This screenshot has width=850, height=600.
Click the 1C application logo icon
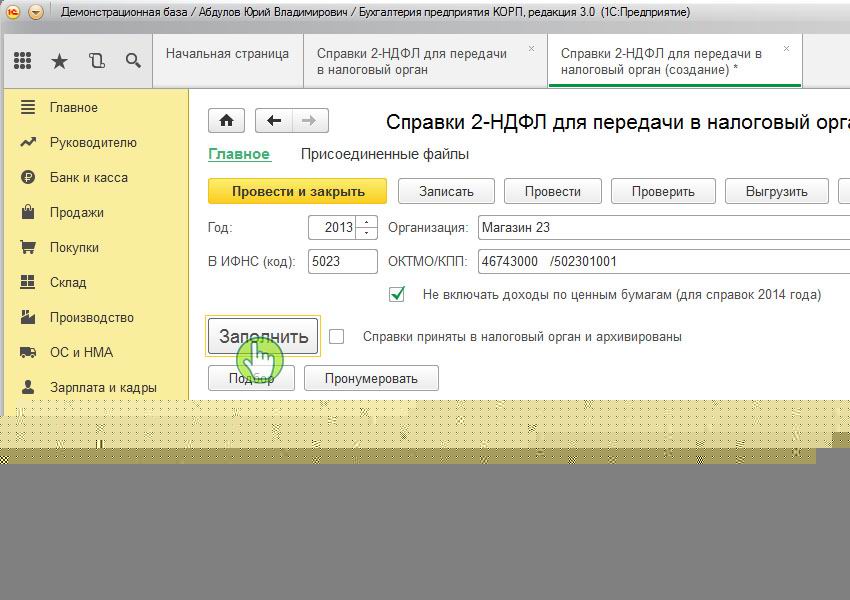click(x=12, y=11)
